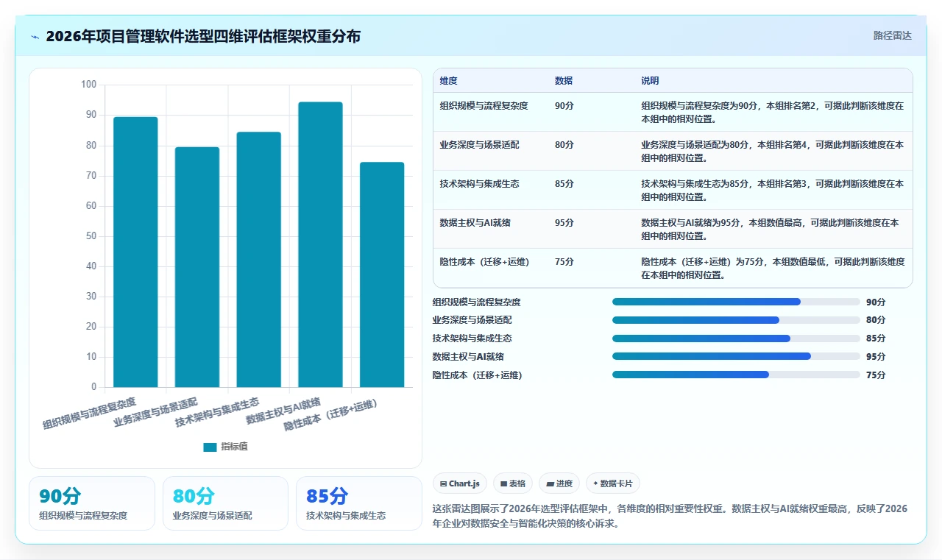942x560 pixels.
Task: Select the 表格 tag chip
Action: 513,483
